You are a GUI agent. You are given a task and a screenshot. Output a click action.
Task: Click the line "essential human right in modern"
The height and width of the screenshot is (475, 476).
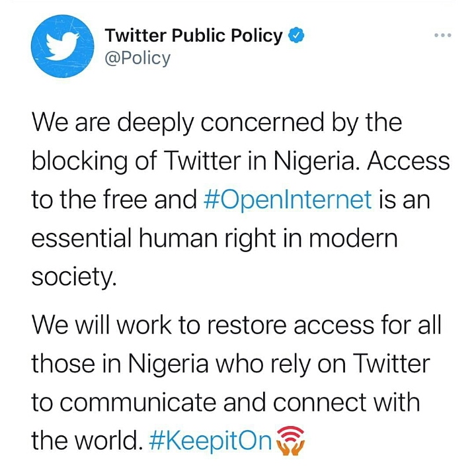[x=215, y=237]
